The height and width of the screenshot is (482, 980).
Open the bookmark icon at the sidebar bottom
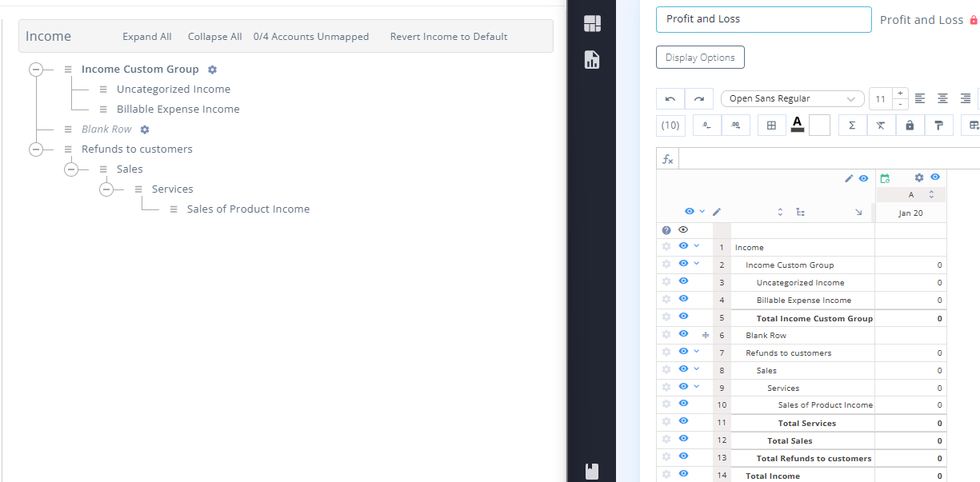592,472
